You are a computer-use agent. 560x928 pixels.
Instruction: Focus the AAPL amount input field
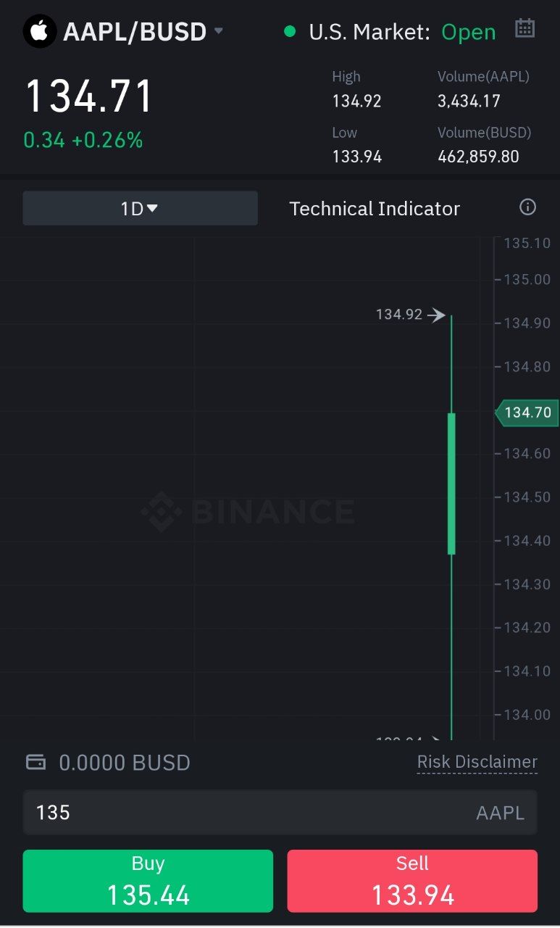pos(280,812)
